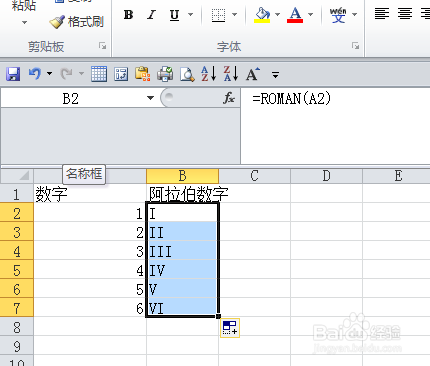Click cell B3 containing II
430x366 pixels.
pyautogui.click(x=183, y=231)
